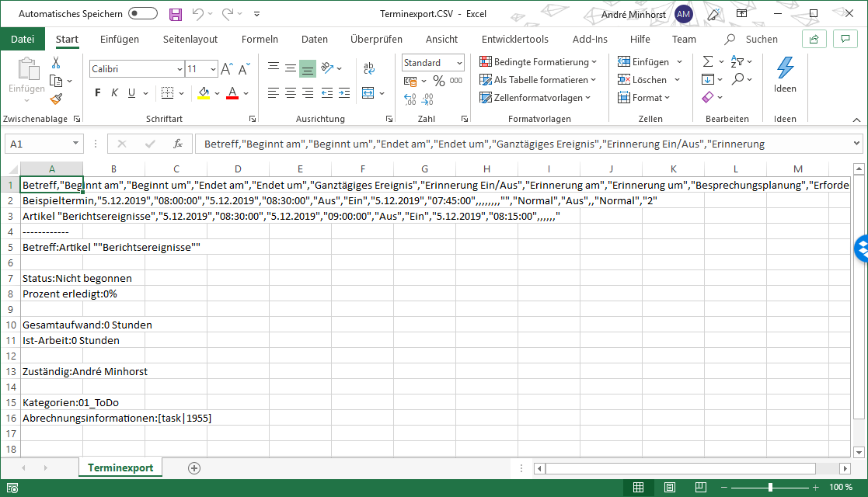Select the Format Painter brush icon
The width and height of the screenshot is (868, 497).
pos(56,99)
